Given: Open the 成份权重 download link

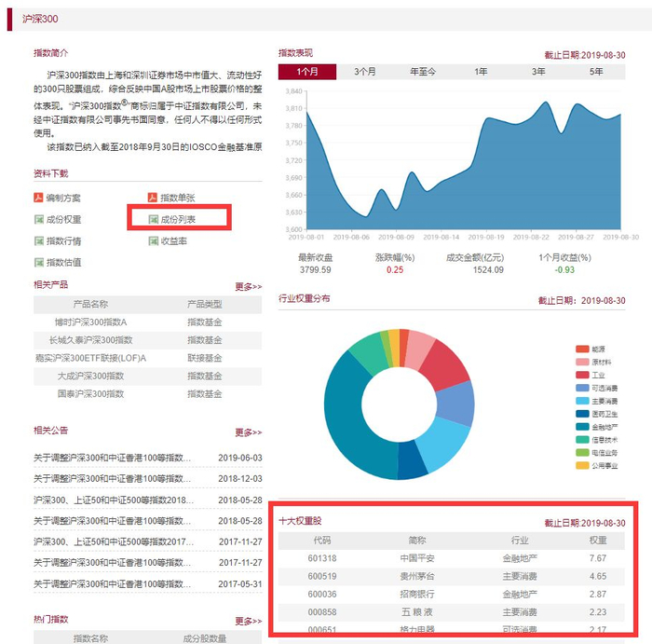Looking at the screenshot, I should [63, 219].
